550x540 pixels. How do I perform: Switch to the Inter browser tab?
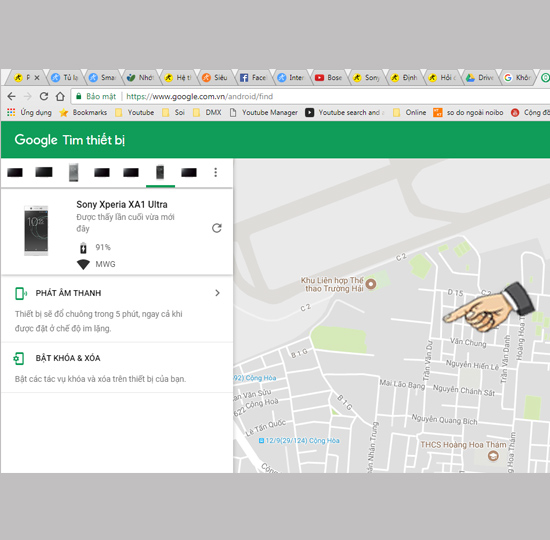pos(291,78)
